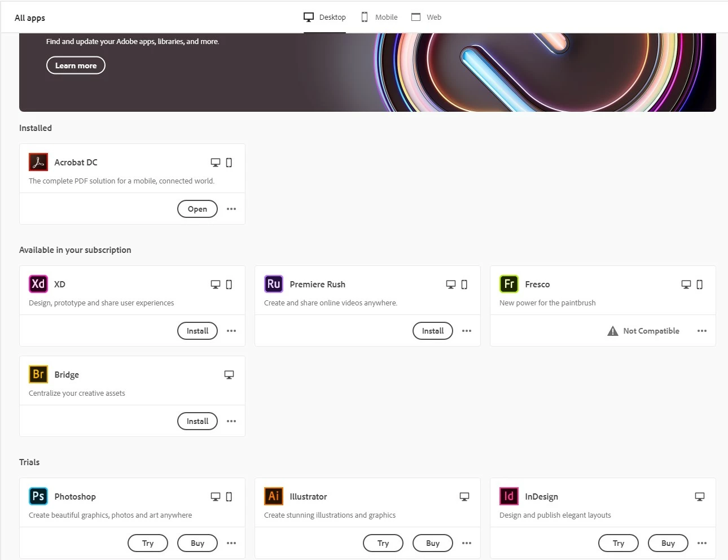Install XD
This screenshot has height=560, width=728.
(198, 331)
